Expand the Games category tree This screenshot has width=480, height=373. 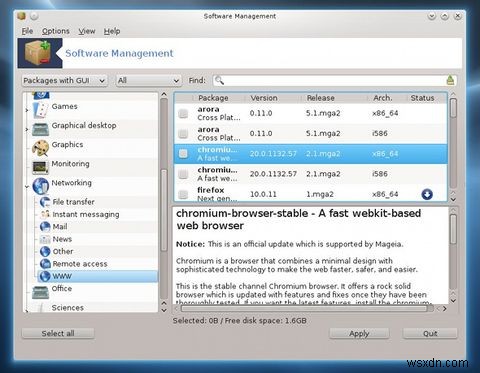(x=27, y=110)
